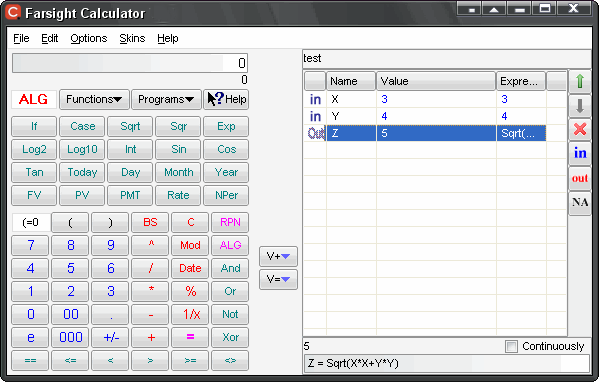Click digit 7 on keypad
Image resolution: width=599 pixels, height=382 pixels.
(30, 245)
